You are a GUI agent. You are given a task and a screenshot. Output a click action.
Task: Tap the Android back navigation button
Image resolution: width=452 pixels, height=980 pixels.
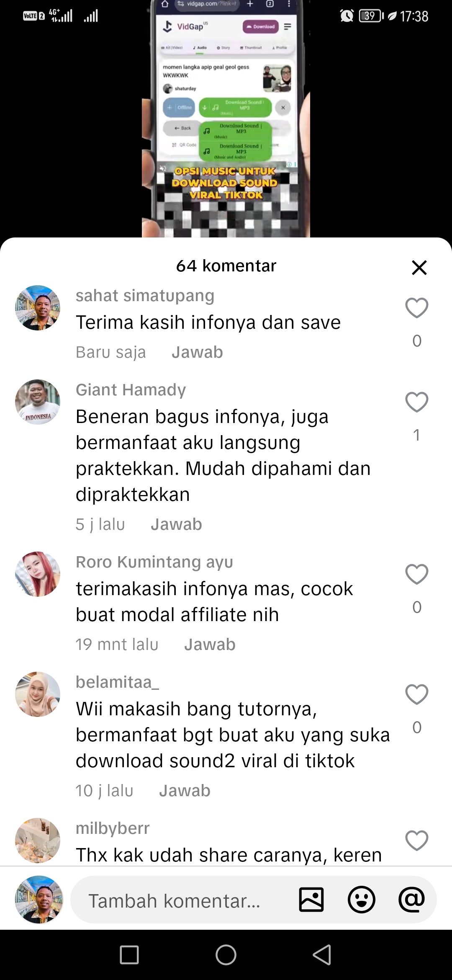tap(322, 955)
